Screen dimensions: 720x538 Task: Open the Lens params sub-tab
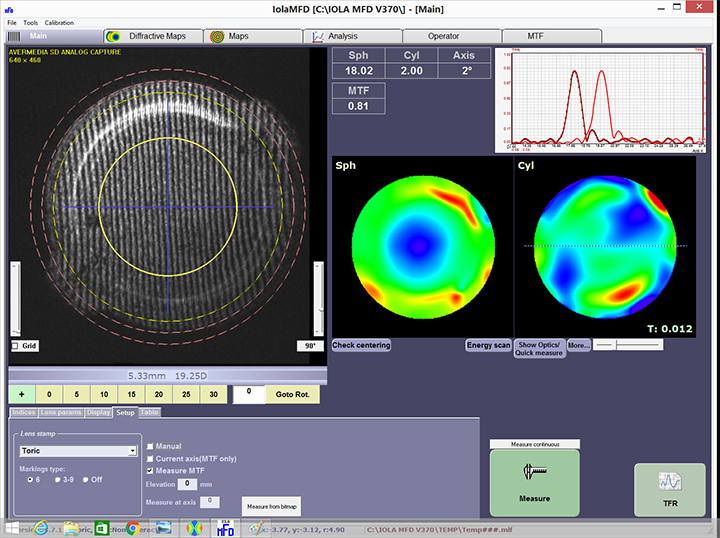[x=61, y=412]
